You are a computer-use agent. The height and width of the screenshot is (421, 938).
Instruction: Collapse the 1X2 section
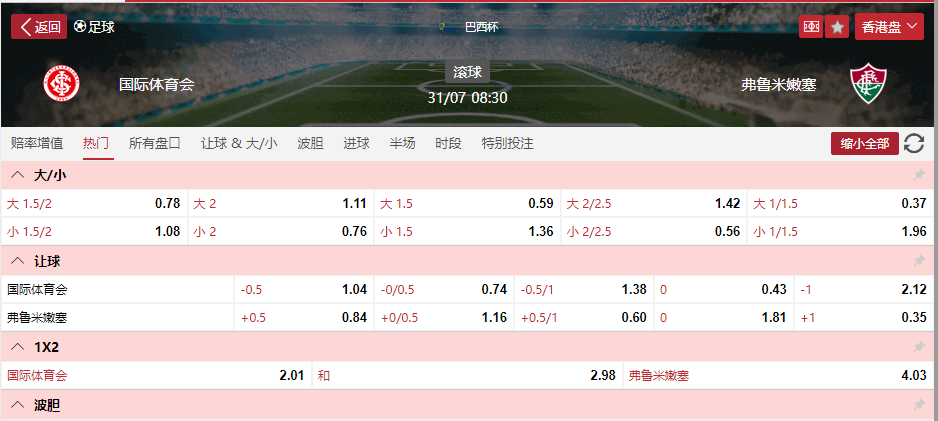click(x=17, y=347)
